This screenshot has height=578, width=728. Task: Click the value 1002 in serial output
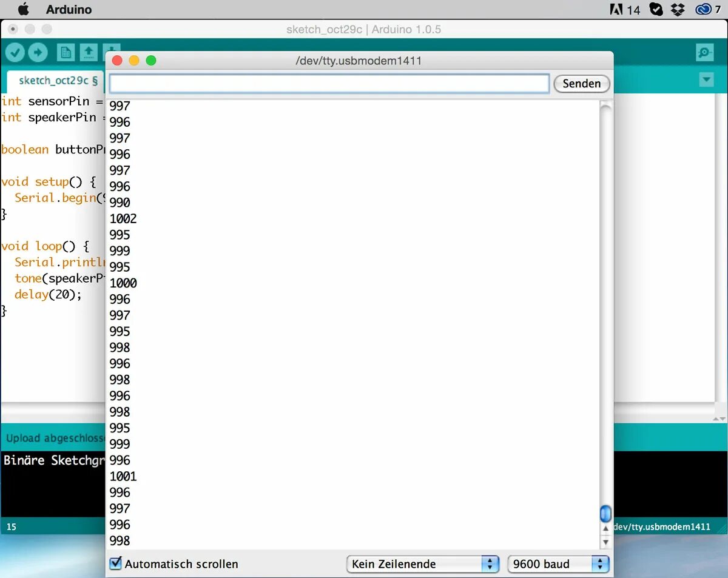123,218
